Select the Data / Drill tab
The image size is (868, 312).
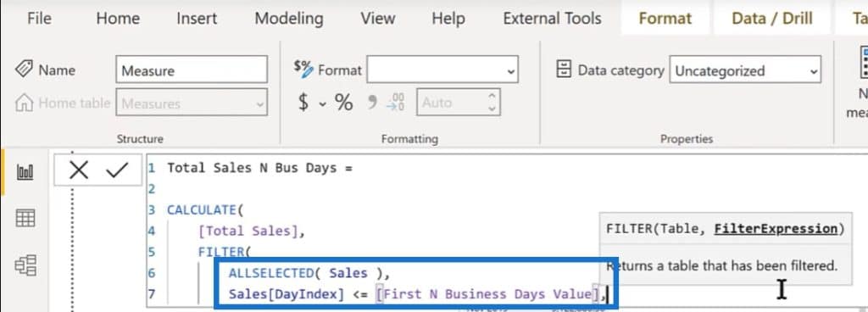(771, 19)
